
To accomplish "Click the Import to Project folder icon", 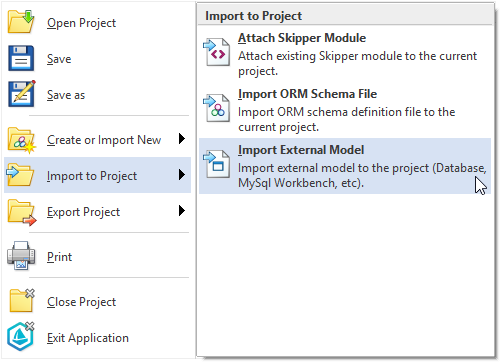I will [20, 174].
